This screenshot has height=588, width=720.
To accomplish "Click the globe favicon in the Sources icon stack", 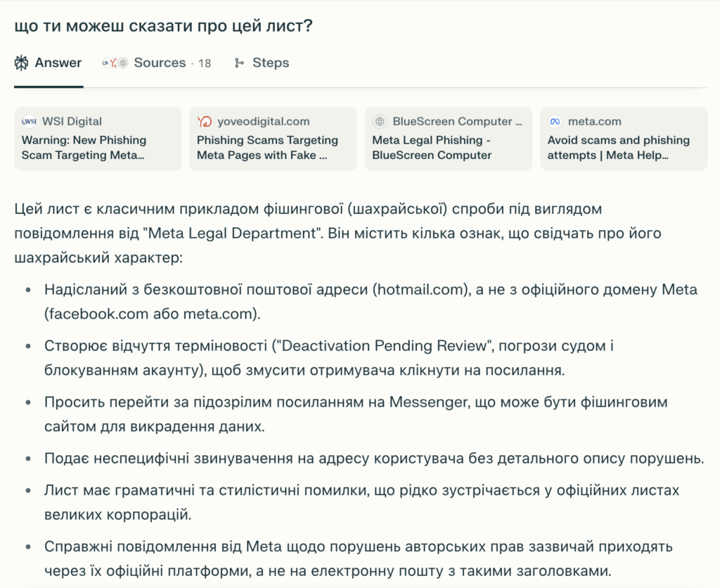I will click(x=124, y=63).
